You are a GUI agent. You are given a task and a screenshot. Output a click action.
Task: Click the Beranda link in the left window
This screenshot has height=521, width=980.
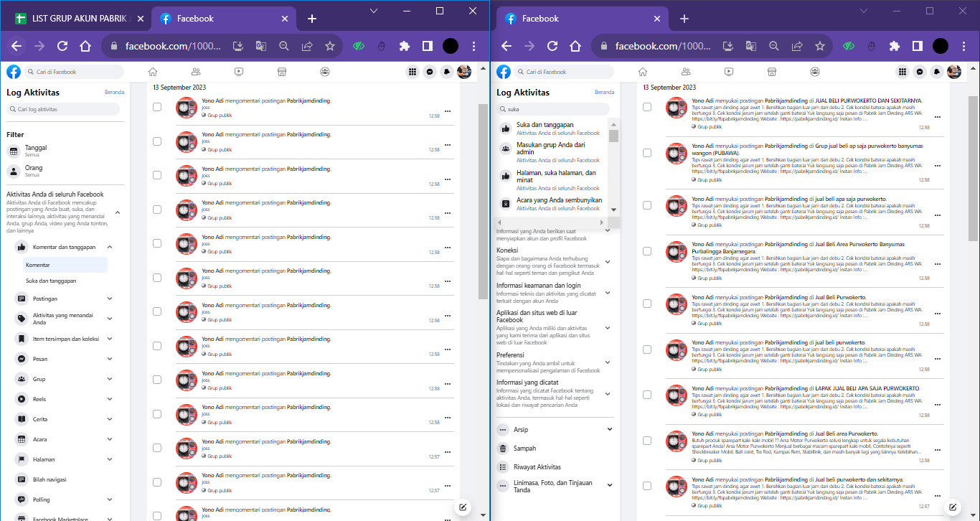click(x=115, y=92)
